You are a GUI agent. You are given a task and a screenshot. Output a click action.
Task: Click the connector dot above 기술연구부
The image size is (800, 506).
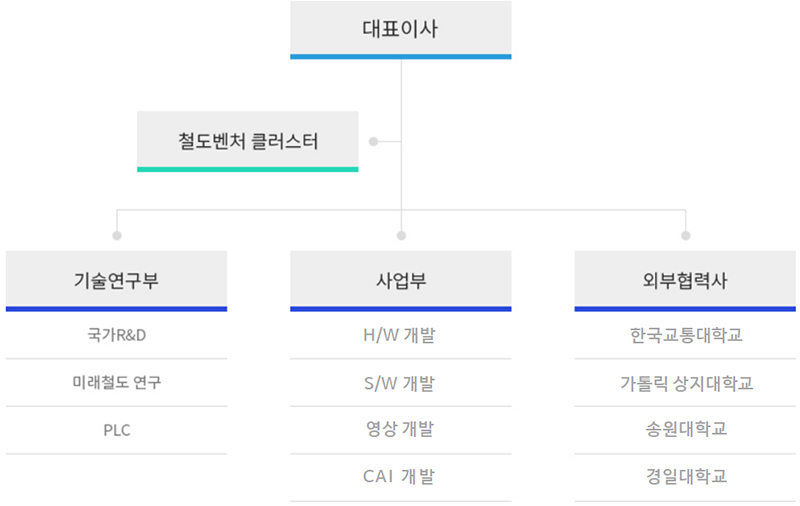coord(117,236)
